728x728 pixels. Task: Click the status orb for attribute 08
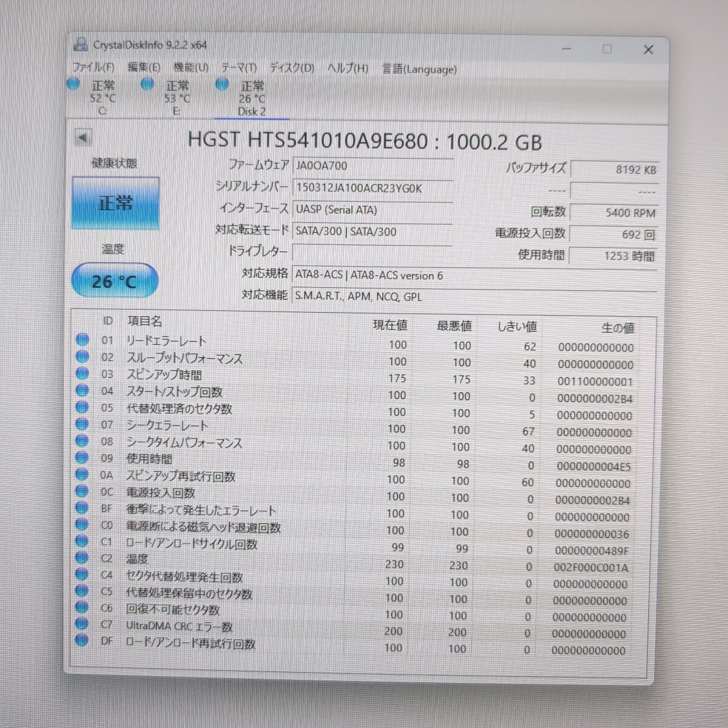click(x=82, y=441)
